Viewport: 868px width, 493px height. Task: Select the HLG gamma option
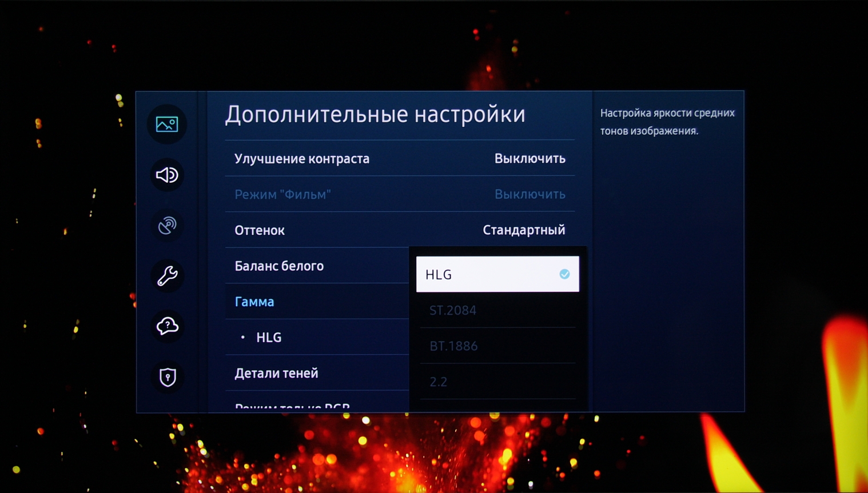[497, 274]
